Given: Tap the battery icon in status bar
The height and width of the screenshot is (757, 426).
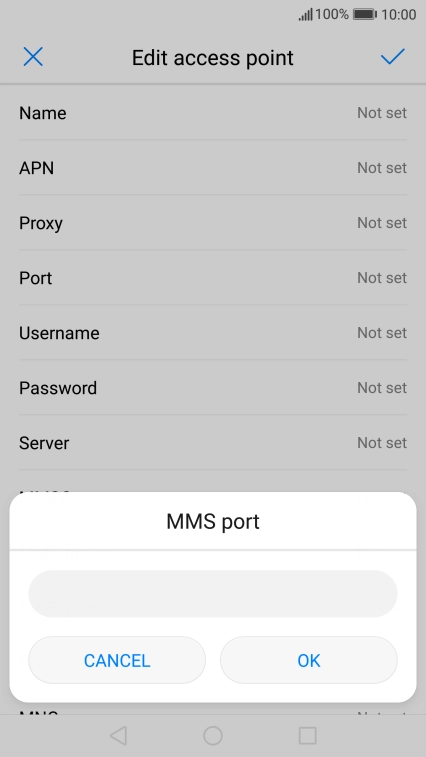Looking at the screenshot, I should pos(365,14).
